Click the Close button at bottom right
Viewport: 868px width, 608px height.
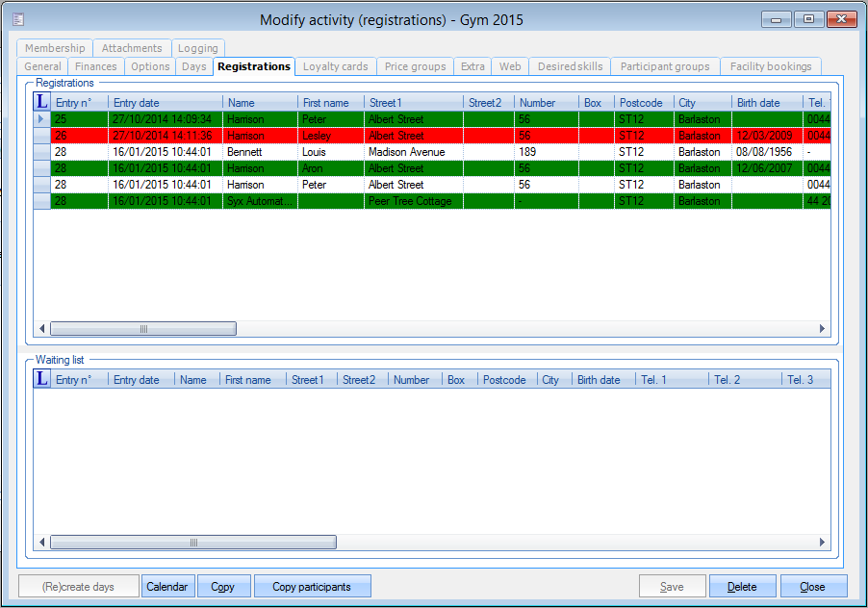pos(813,587)
